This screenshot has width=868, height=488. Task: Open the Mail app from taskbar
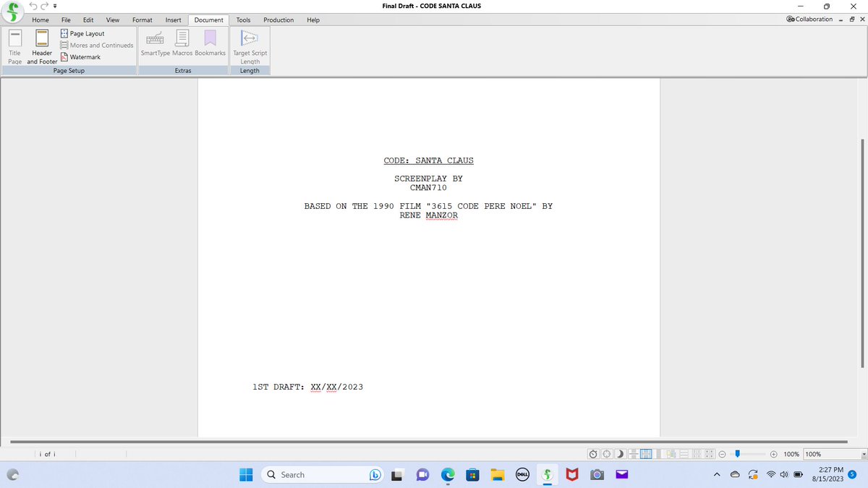[x=621, y=475]
